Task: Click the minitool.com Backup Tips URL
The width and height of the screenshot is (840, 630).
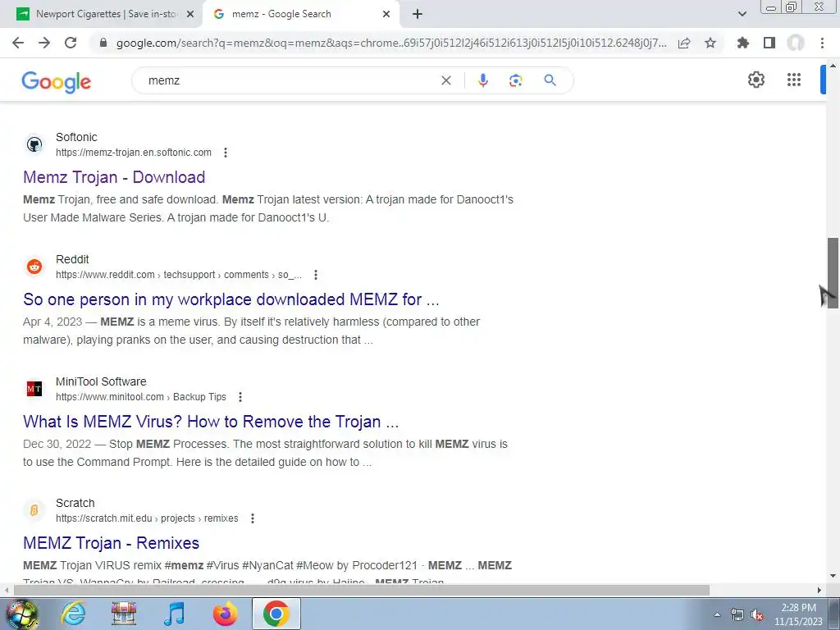Action: click(x=141, y=397)
